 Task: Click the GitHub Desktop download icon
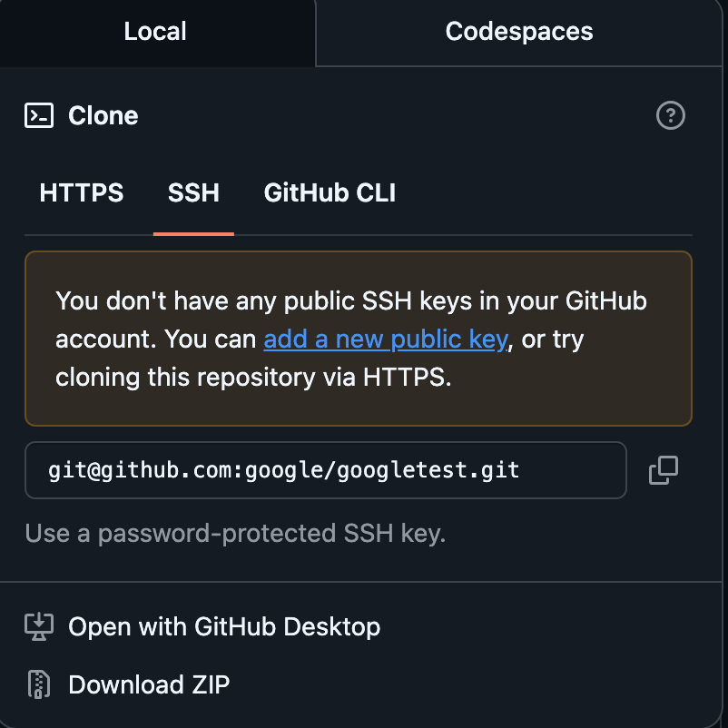(x=38, y=626)
